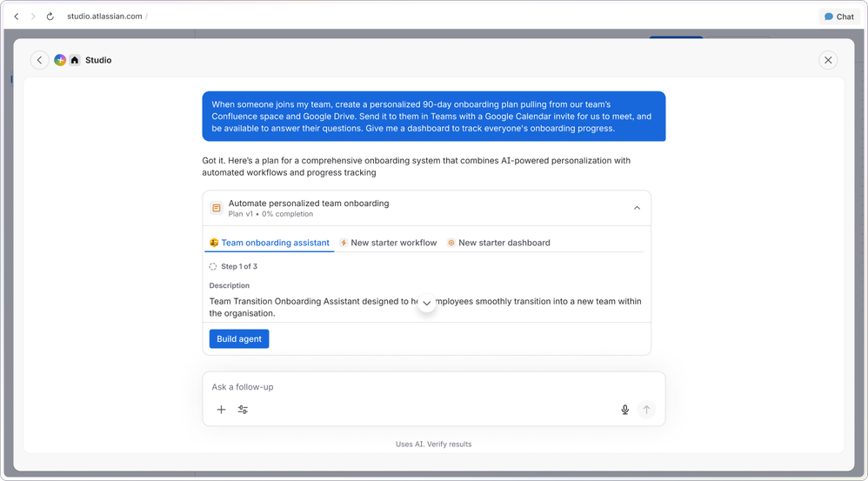Open the prompt settings sliders icon

coord(243,410)
